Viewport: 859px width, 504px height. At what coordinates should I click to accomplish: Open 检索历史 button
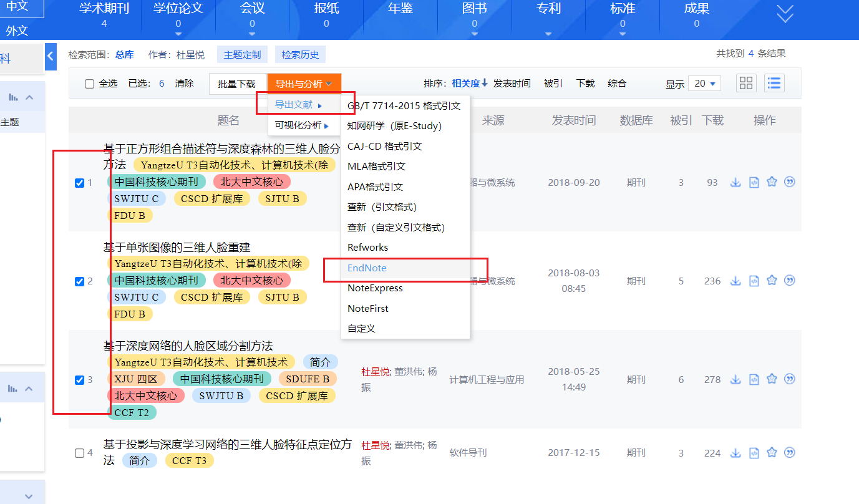point(300,55)
